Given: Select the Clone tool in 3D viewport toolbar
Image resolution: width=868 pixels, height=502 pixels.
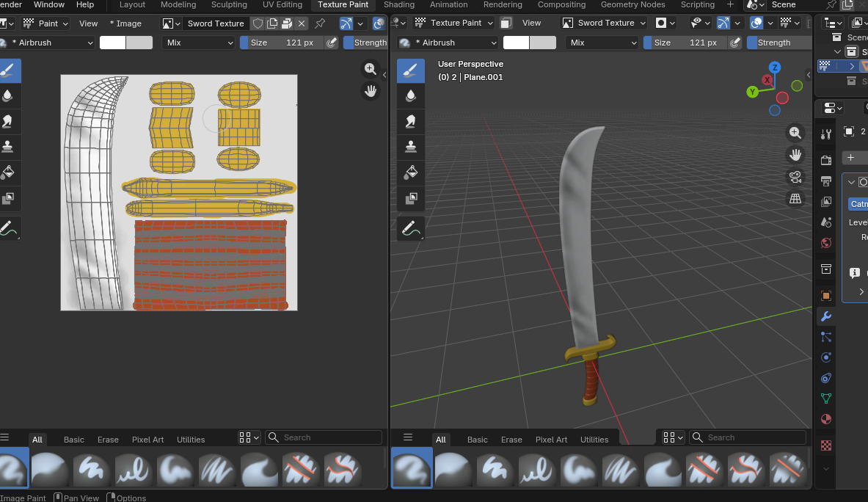Looking at the screenshot, I should click(x=411, y=147).
